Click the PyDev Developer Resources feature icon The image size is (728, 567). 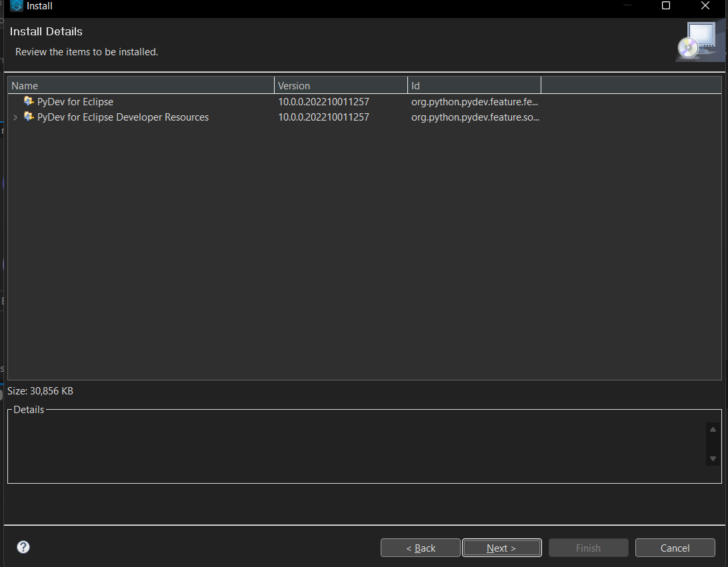(29, 117)
